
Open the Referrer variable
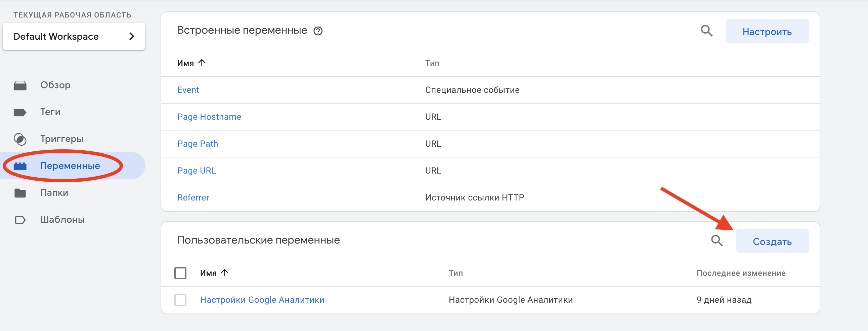193,198
